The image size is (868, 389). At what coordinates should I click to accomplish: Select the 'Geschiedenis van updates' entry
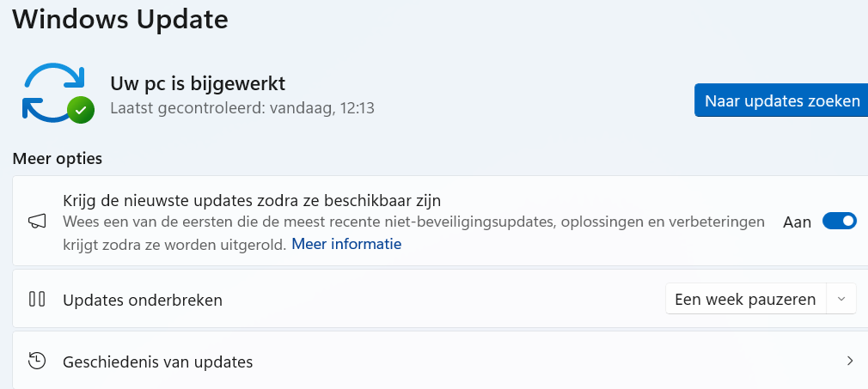(158, 362)
